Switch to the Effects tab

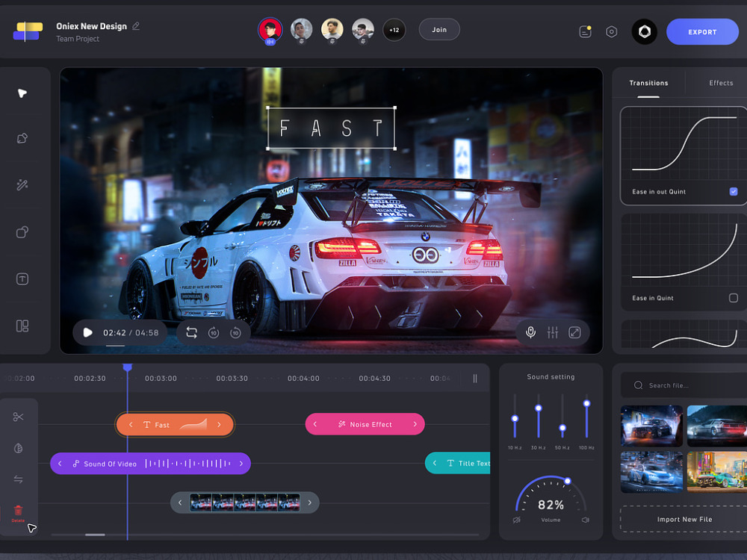pyautogui.click(x=721, y=83)
